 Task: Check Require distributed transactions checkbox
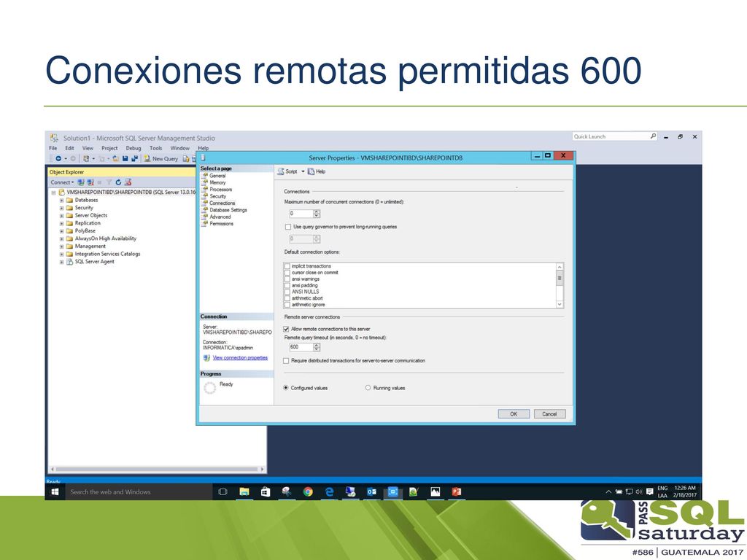pyautogui.click(x=286, y=361)
